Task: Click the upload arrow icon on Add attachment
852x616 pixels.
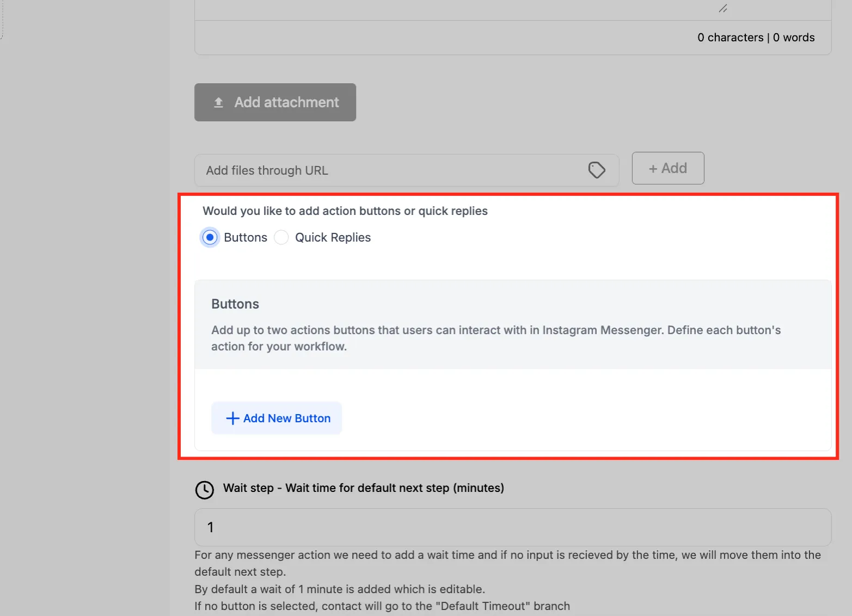Action: pos(218,102)
